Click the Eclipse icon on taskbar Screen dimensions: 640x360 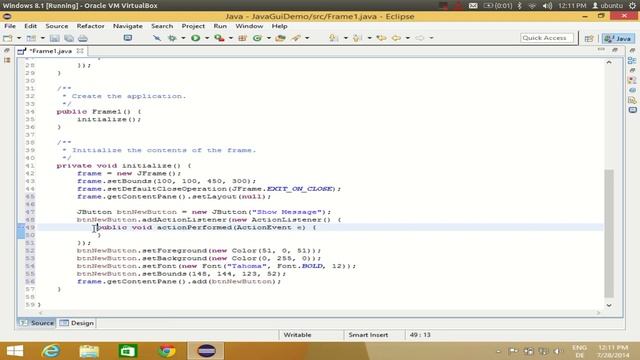[x=206, y=351]
